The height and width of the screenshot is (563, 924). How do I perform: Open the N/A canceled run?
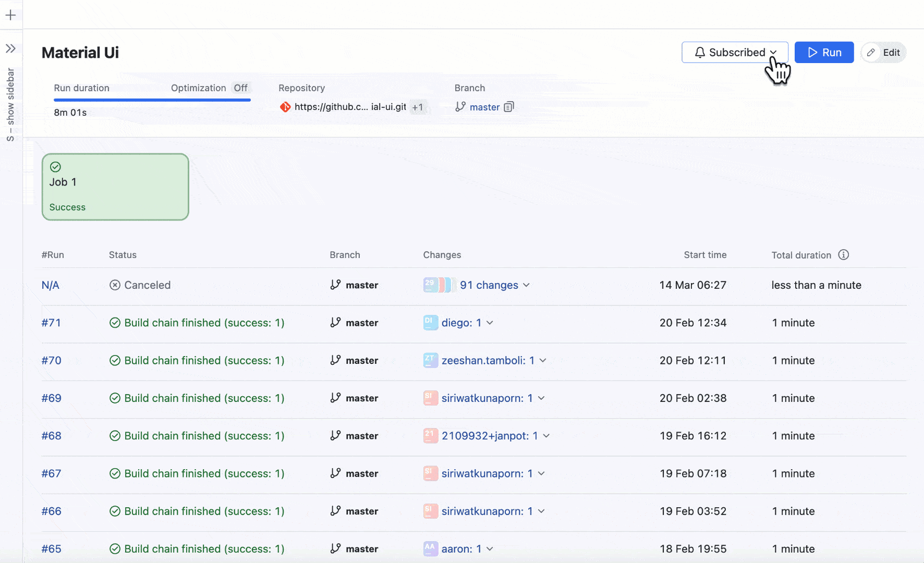tap(50, 285)
